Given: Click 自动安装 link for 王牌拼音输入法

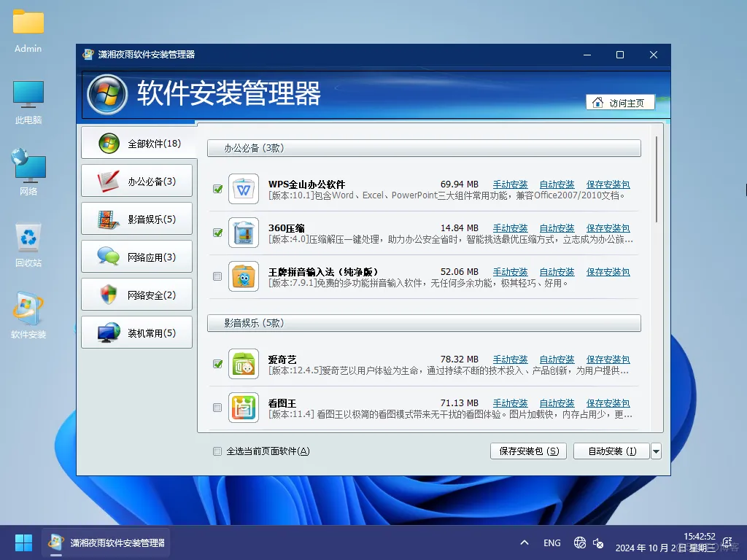Looking at the screenshot, I should click(x=557, y=272).
